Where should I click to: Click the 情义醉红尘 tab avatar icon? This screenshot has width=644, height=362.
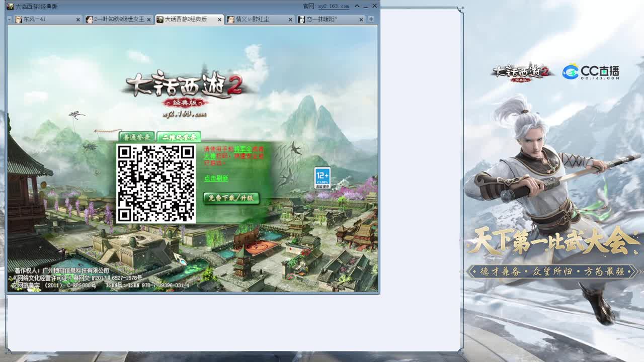pyautogui.click(x=230, y=20)
